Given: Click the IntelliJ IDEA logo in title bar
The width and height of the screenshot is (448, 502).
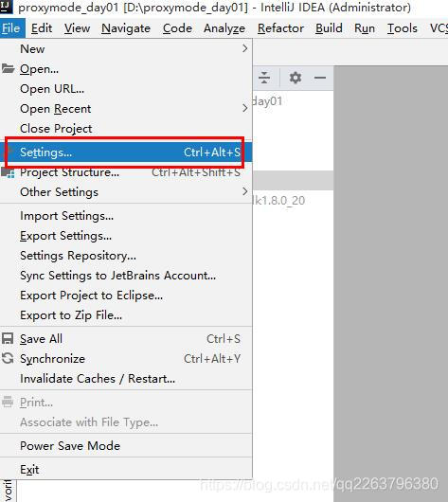Looking at the screenshot, I should coord(6,6).
